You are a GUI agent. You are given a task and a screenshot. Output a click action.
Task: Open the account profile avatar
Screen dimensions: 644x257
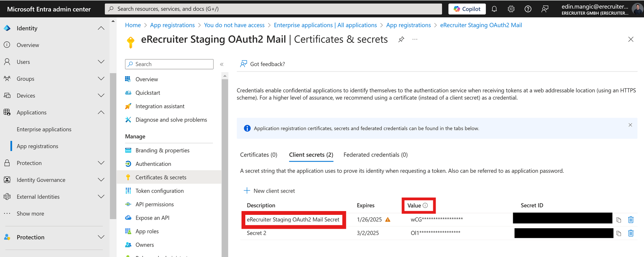pos(637,9)
